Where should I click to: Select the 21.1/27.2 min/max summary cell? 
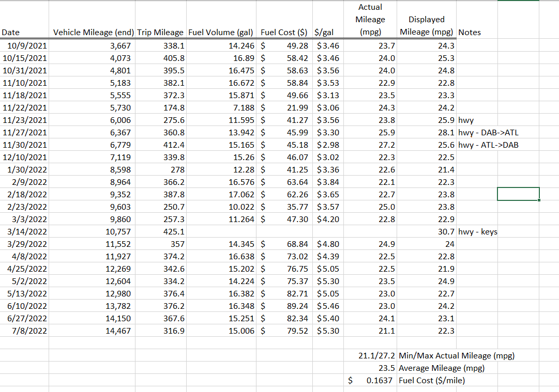(370, 355)
